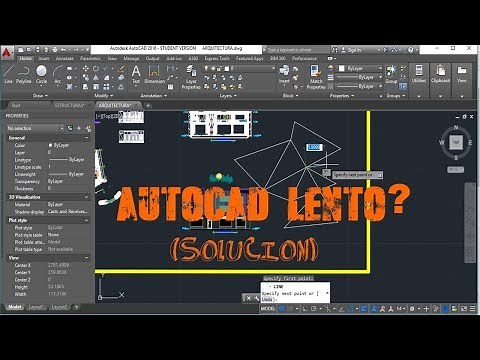Expand the Modify panel dropdown
Image resolution: width=480 pixels, height=360 pixels.
pyautogui.click(x=103, y=96)
